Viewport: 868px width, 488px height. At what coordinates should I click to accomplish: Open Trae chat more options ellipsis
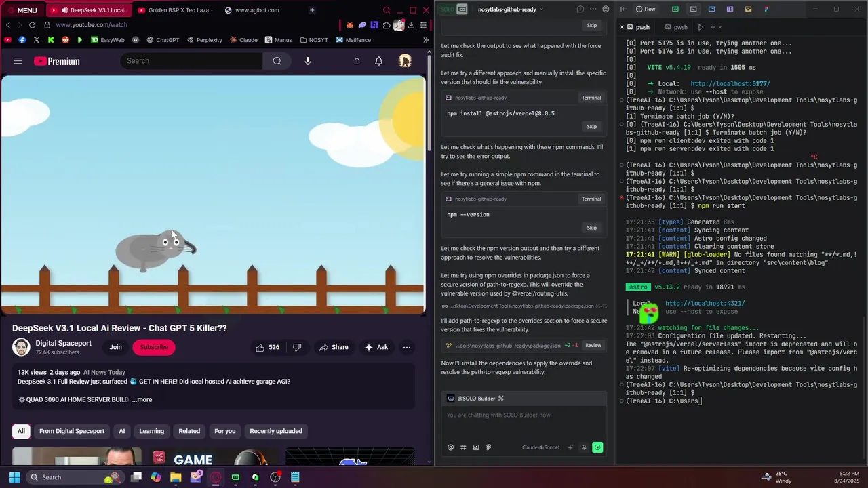pyautogui.click(x=593, y=9)
